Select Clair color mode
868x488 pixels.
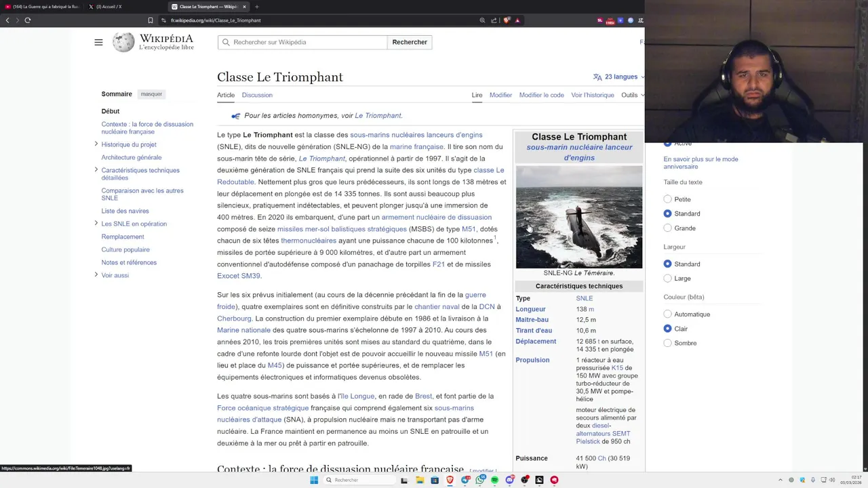(667, 328)
